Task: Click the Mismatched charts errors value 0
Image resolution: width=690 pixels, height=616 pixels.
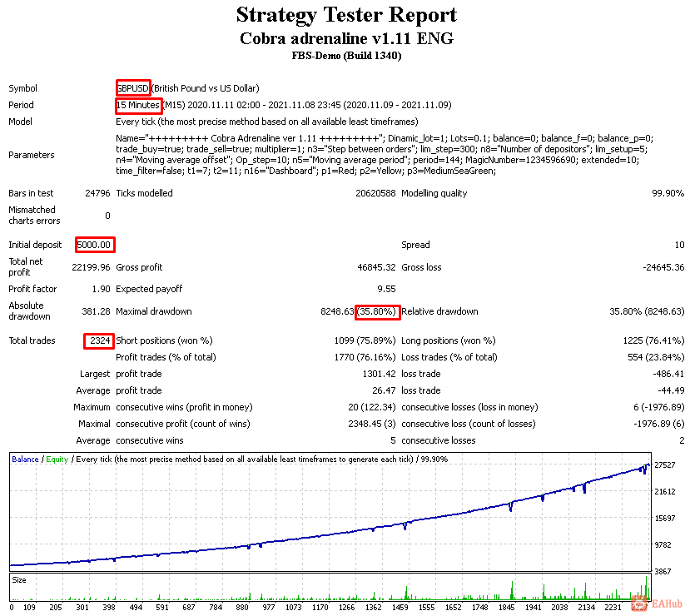Action: pos(107,216)
